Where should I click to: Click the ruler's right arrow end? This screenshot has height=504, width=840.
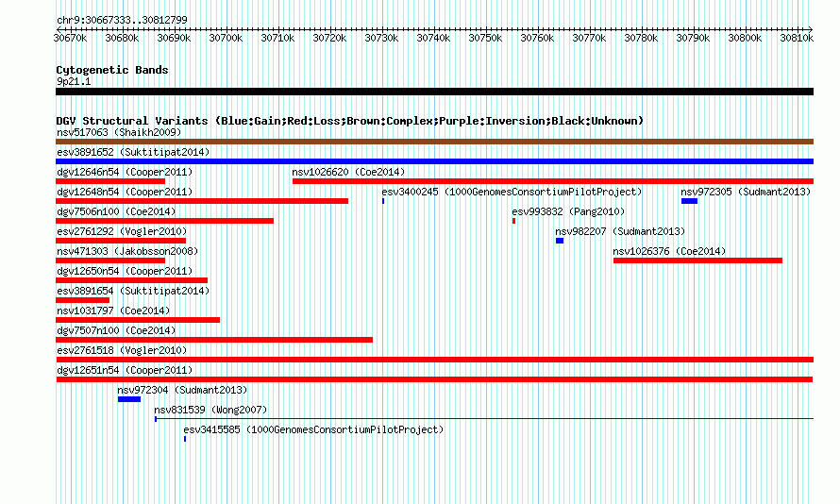[x=811, y=29]
